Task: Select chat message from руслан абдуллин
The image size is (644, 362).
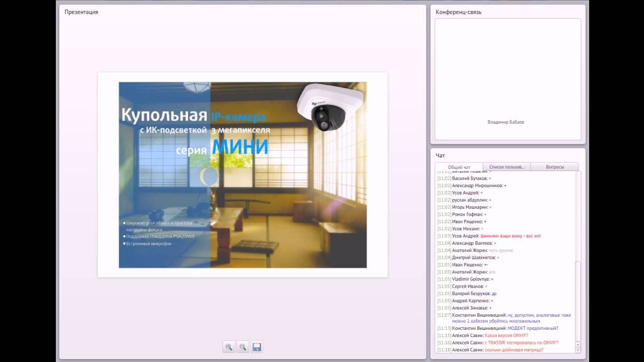Action: [464, 200]
